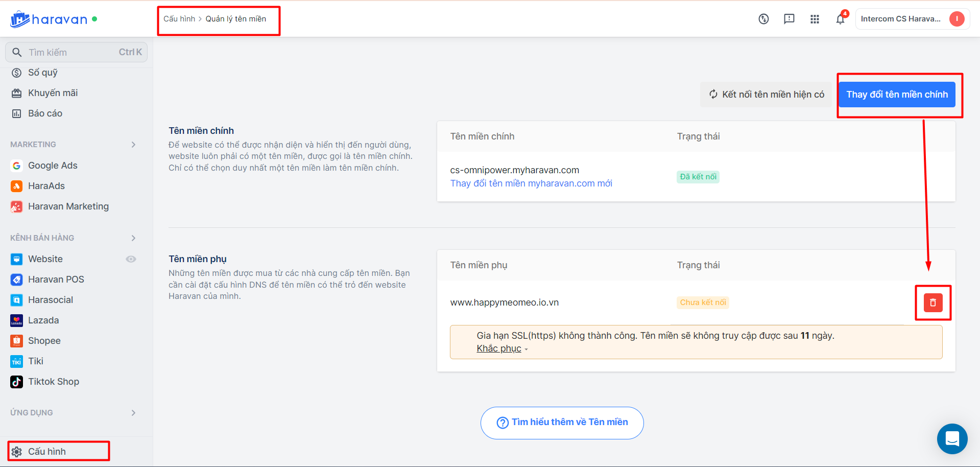This screenshot has height=467, width=980.
Task: Open the Shopee channel
Action: pos(44,341)
